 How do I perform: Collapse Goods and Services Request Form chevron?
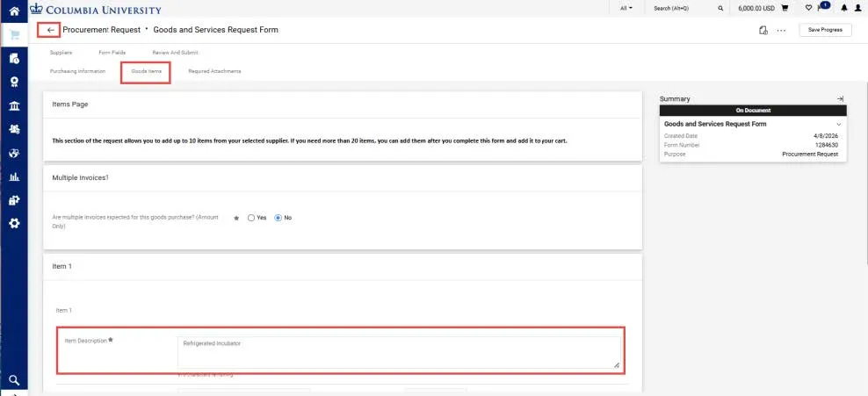point(839,125)
